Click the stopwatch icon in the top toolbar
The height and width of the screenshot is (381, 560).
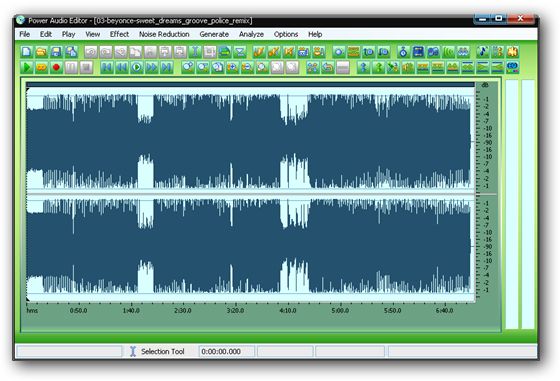coord(403,52)
